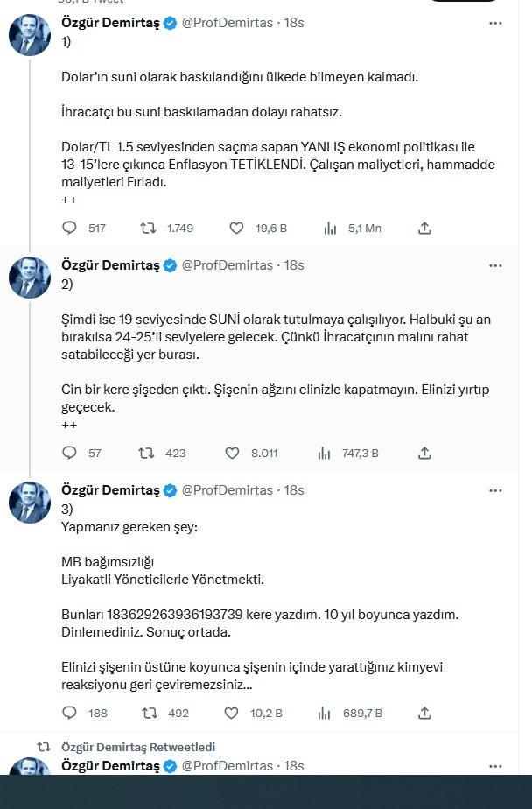Like the third tweet with 10,2 B likes
The width and height of the screenshot is (532, 809).
tap(233, 713)
